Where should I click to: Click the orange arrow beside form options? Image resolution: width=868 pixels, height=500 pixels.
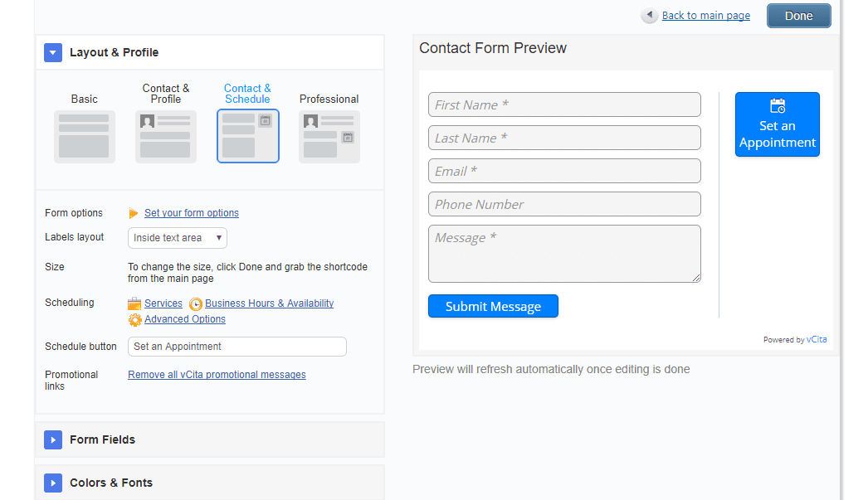coord(134,214)
